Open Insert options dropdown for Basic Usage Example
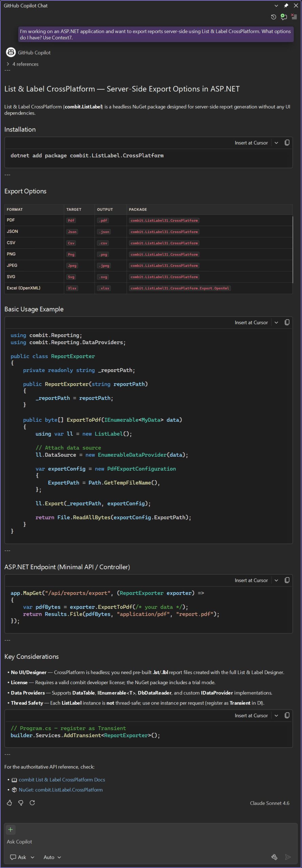This screenshot has height=868, width=302. (x=276, y=322)
